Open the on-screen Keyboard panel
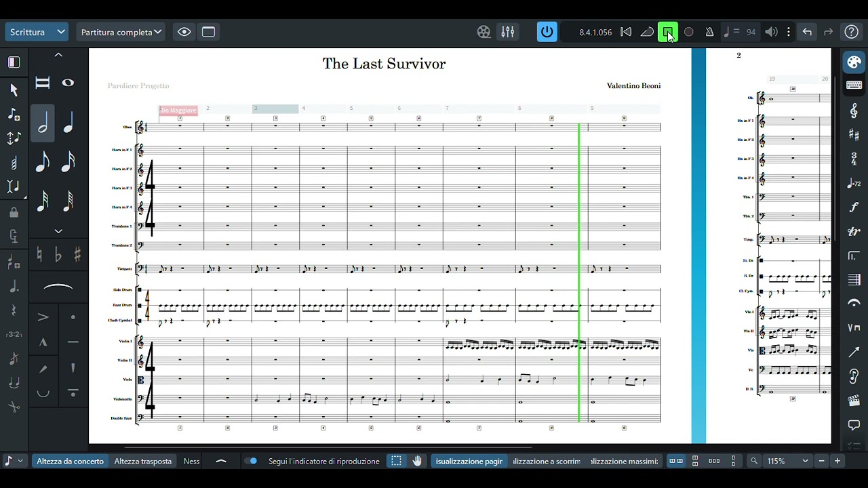868x488 pixels. click(854, 85)
